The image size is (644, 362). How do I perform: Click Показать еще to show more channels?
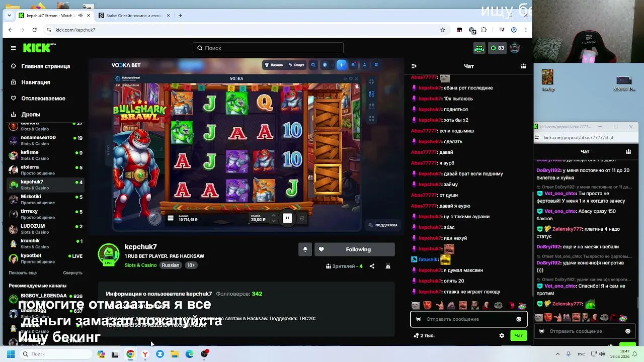(23, 273)
